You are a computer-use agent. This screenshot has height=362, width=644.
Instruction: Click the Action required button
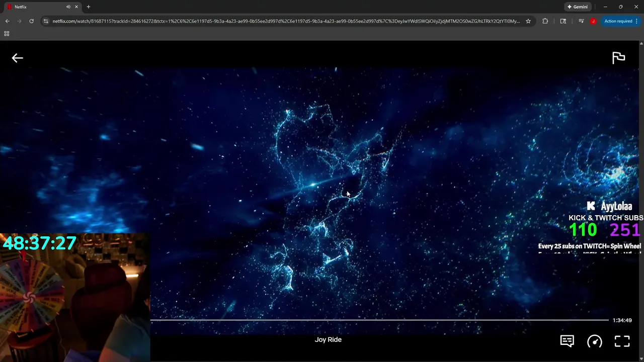[x=621, y=21]
